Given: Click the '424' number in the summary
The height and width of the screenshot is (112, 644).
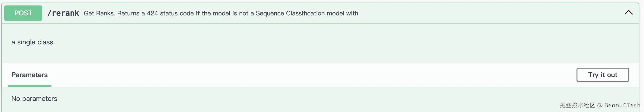Looking at the screenshot, I should [x=152, y=13].
